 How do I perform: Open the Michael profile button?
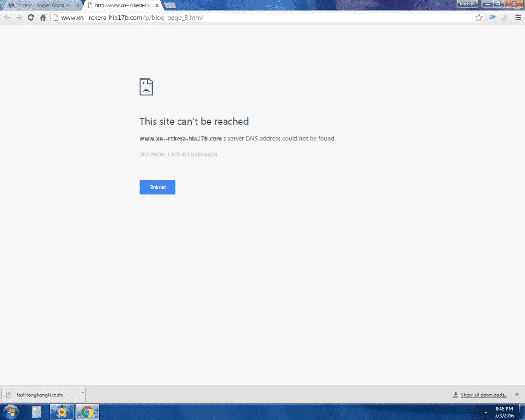467,3
